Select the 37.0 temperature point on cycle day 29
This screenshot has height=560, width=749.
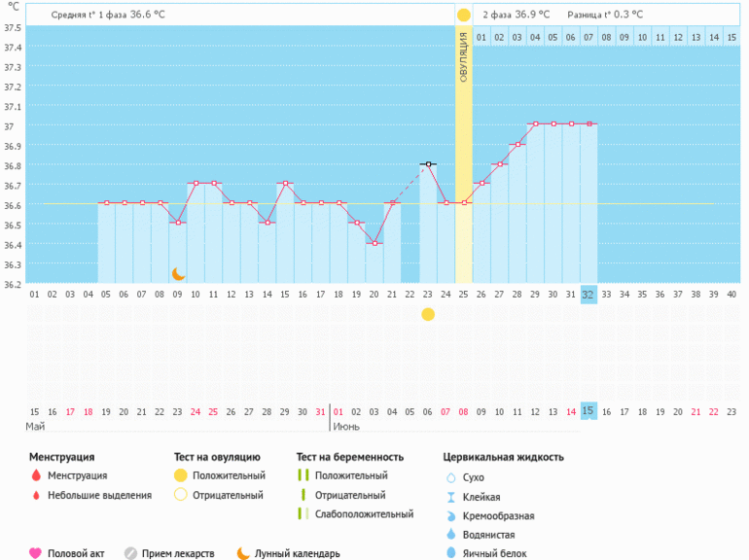coord(536,123)
